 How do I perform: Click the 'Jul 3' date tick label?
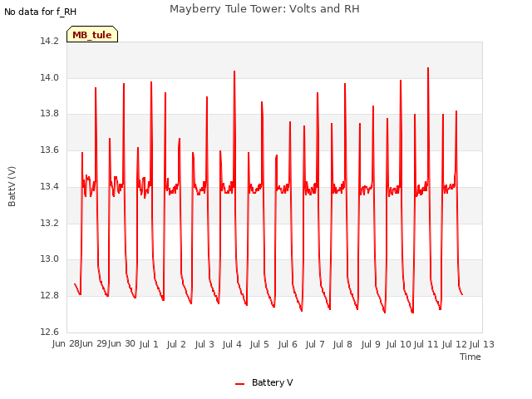[204, 344]
